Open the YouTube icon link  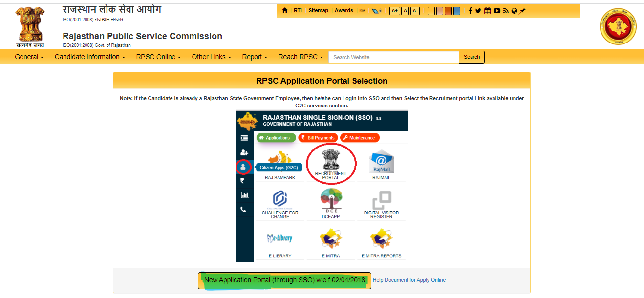[497, 11]
